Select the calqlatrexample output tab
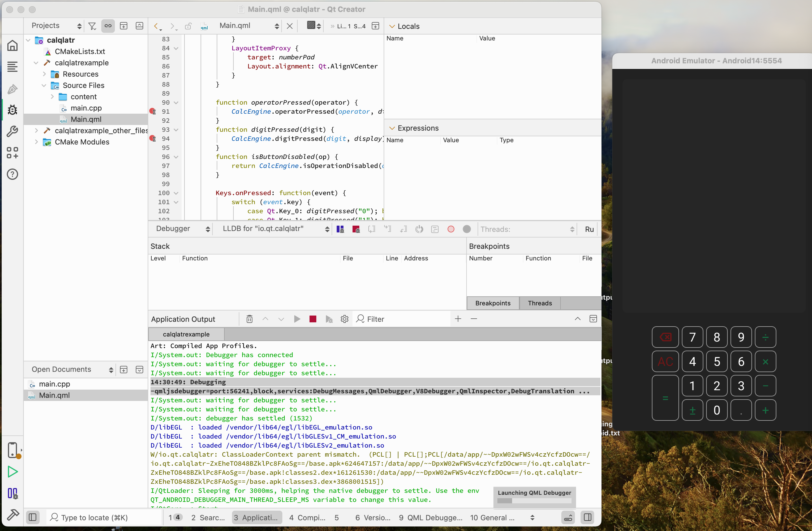Viewport: 812px width, 531px height. 186,334
